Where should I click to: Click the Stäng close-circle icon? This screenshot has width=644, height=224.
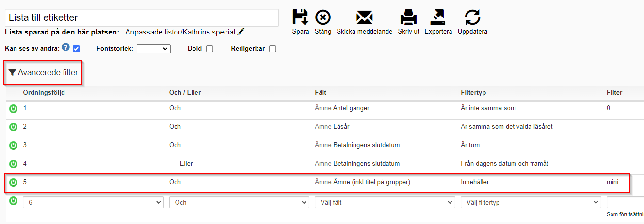point(323,17)
